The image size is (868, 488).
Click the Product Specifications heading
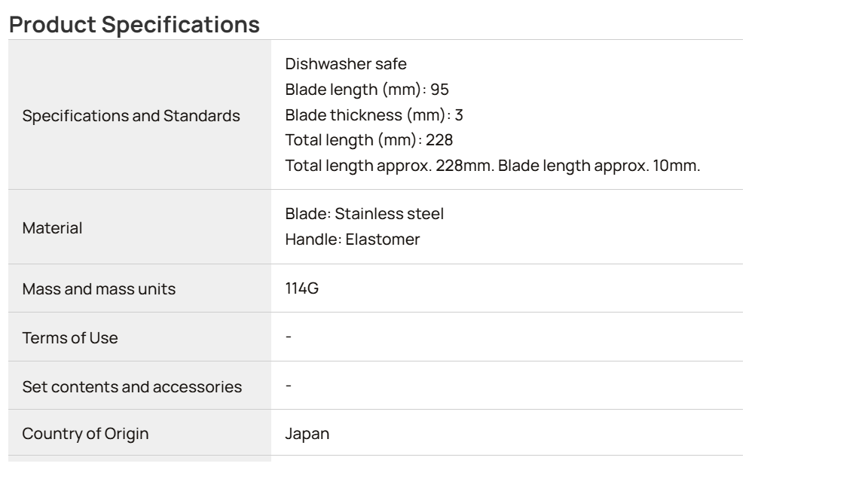[x=135, y=25]
